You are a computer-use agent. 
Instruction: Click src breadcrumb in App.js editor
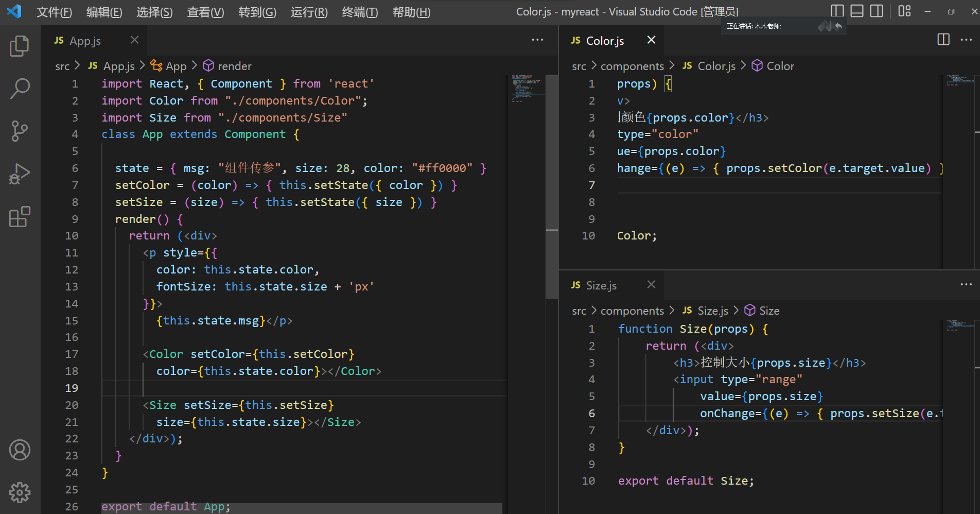(62, 66)
